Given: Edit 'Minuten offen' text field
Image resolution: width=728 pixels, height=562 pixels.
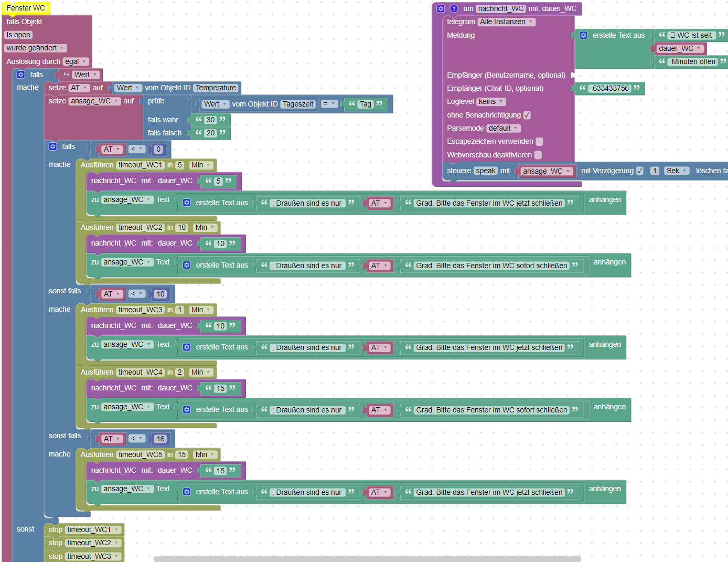Looking at the screenshot, I should [693, 61].
